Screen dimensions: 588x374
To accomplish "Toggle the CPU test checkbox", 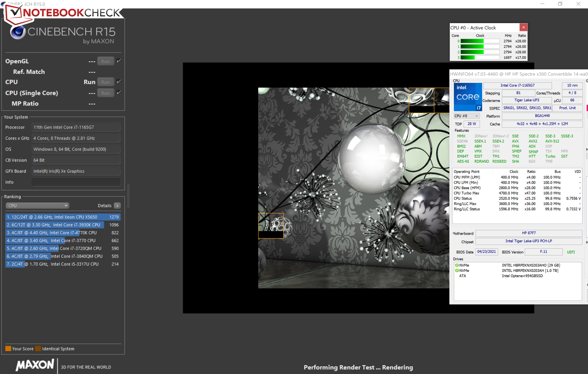I will click(119, 82).
